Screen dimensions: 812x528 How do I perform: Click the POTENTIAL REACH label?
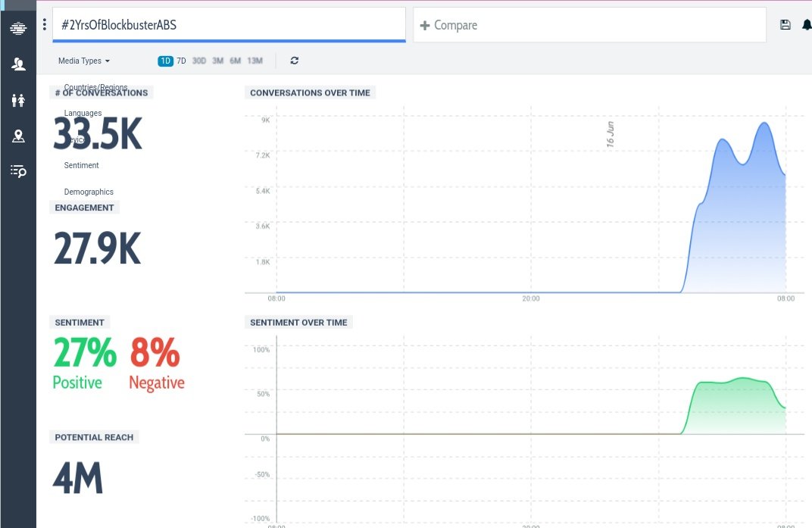tap(94, 437)
